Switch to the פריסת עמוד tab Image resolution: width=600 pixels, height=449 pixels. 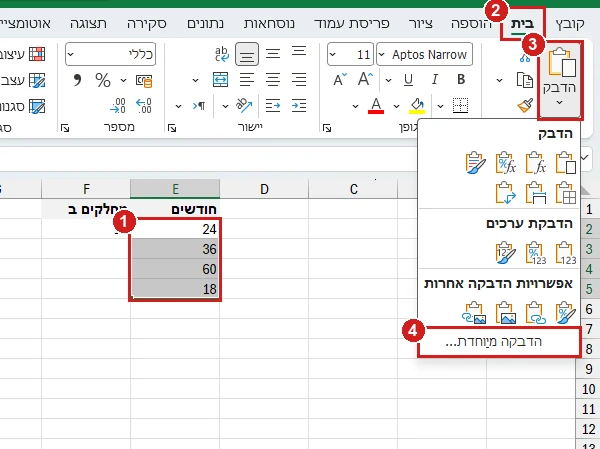pos(352,24)
